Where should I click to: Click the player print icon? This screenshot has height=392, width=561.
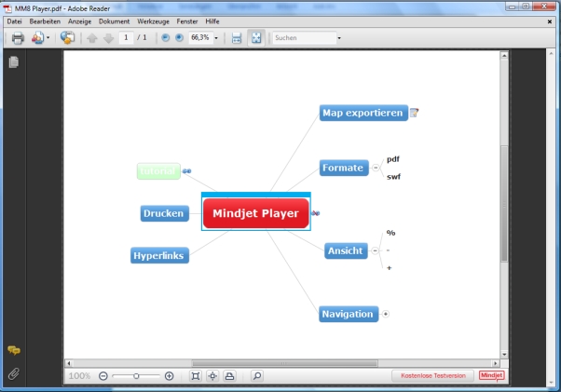coord(229,376)
